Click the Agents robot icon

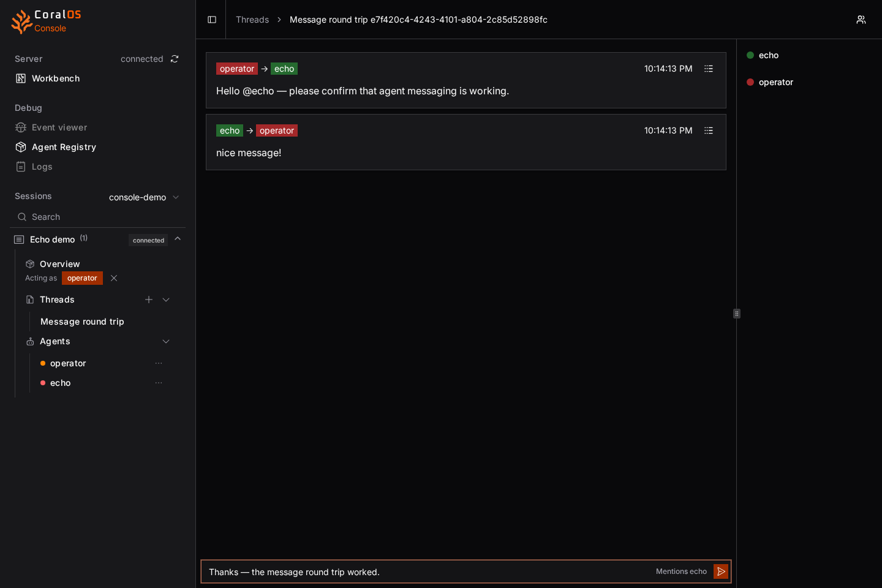coord(30,341)
